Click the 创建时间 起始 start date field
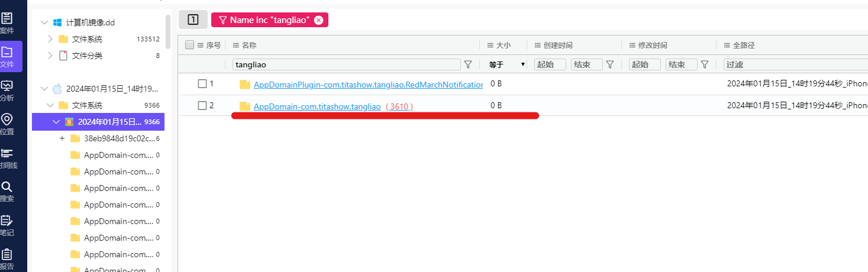 tap(550, 64)
